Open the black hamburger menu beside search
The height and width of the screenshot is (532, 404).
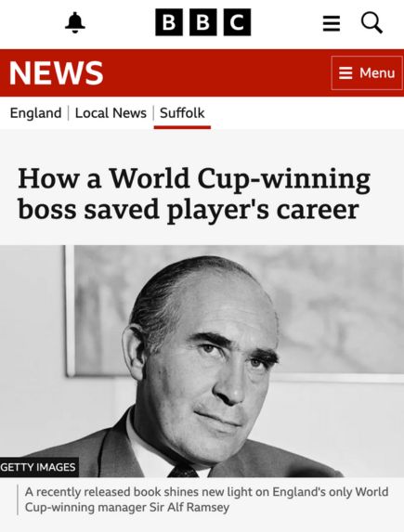332,23
